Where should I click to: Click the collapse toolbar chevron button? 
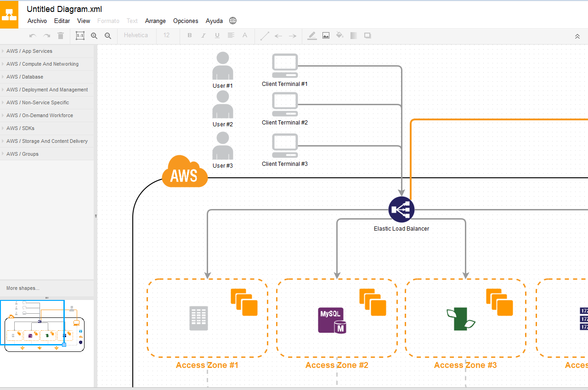pos(577,35)
